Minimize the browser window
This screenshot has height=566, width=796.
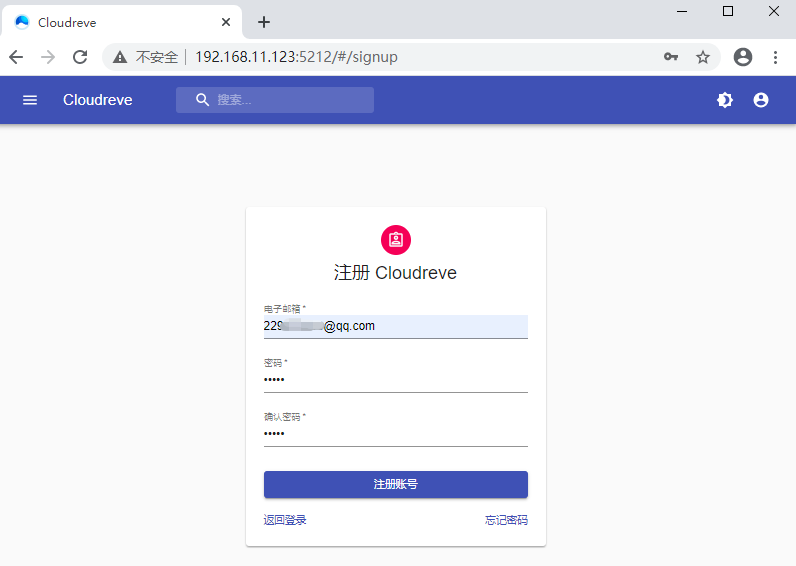(682, 11)
